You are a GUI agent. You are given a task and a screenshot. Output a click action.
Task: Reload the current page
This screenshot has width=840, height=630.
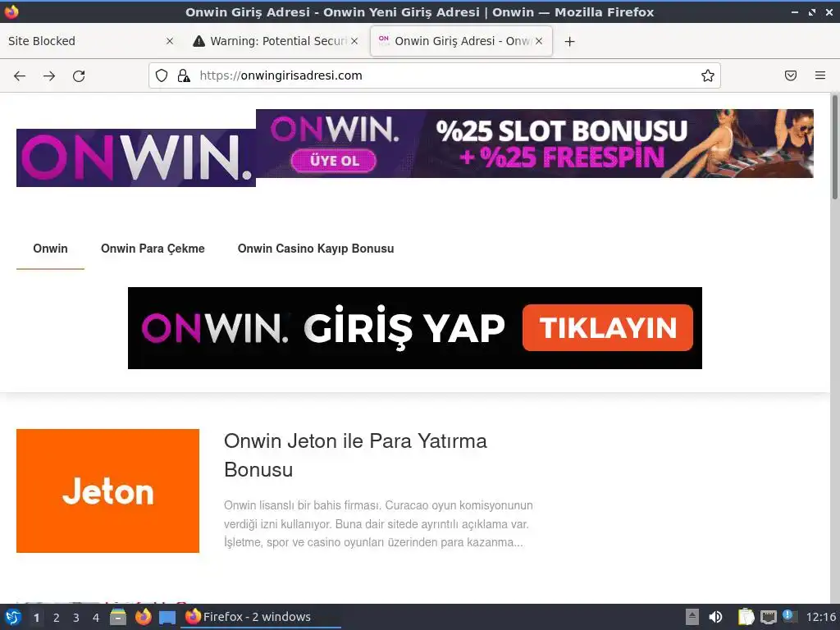[x=79, y=76]
